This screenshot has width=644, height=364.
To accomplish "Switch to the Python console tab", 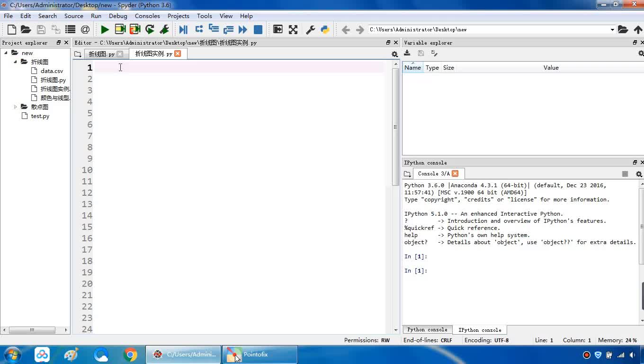I will tap(427, 330).
